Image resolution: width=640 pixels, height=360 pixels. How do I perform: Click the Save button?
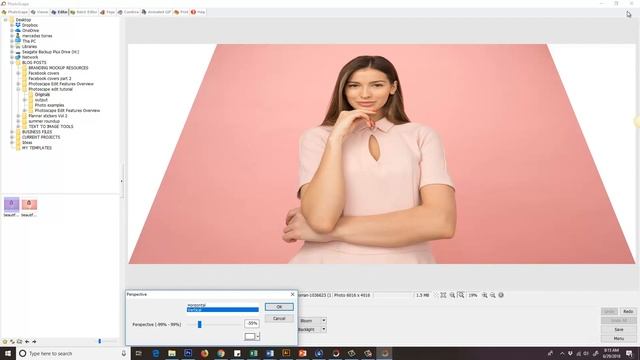tap(619, 329)
